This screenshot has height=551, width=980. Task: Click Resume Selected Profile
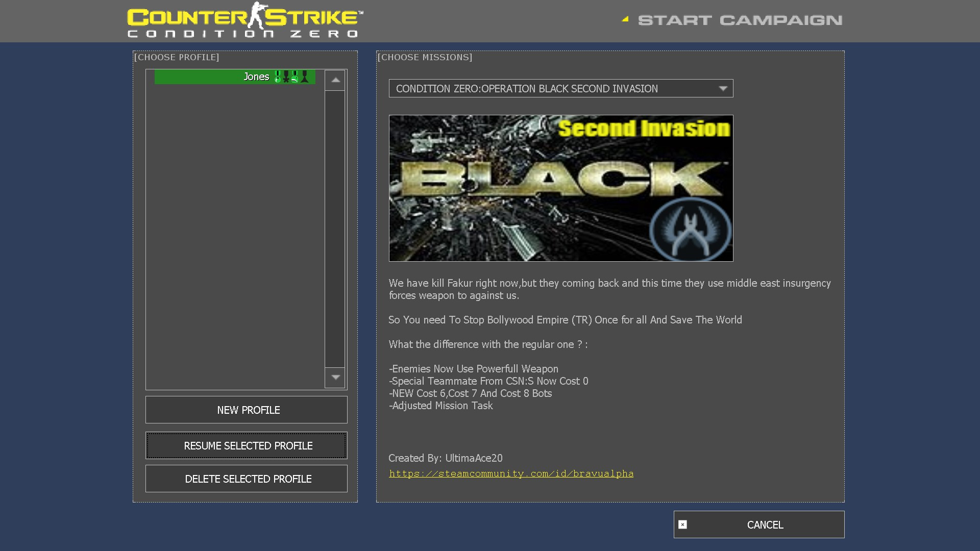click(247, 445)
